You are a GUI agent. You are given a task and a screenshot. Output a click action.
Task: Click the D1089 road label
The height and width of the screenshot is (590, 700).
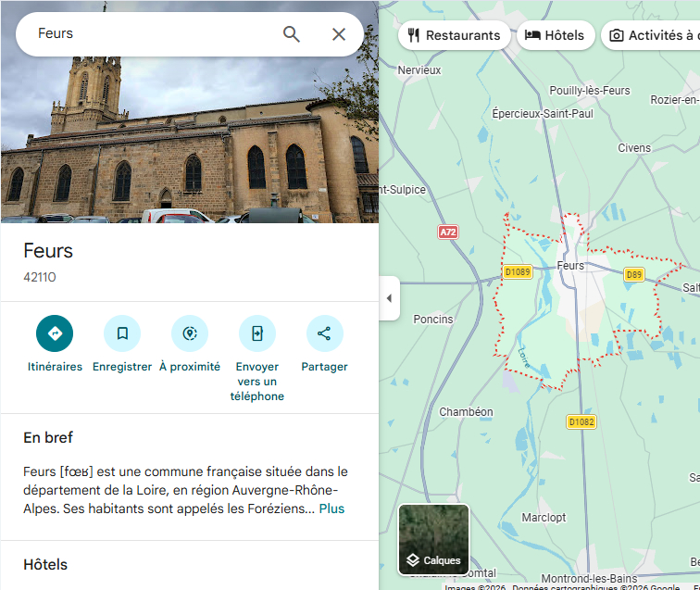click(518, 272)
